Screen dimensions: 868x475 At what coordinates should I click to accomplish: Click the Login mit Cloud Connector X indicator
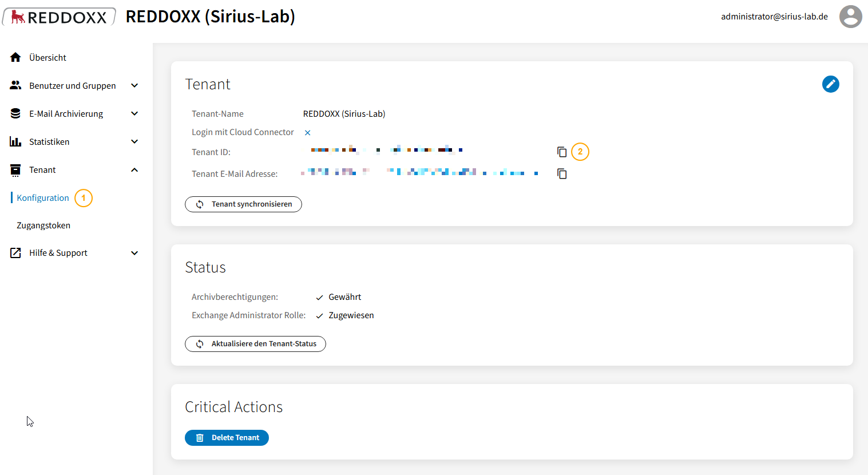coord(307,133)
